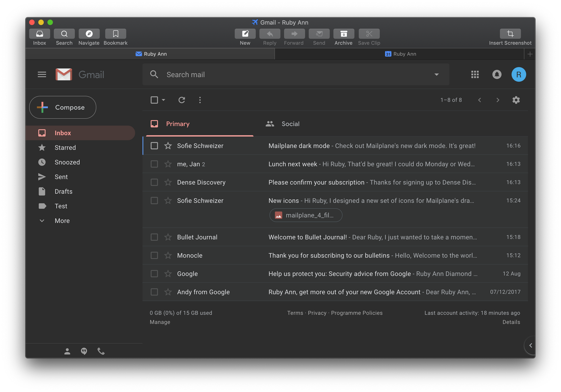561x392 pixels.
Task: Open the settings gear
Action: 516,100
